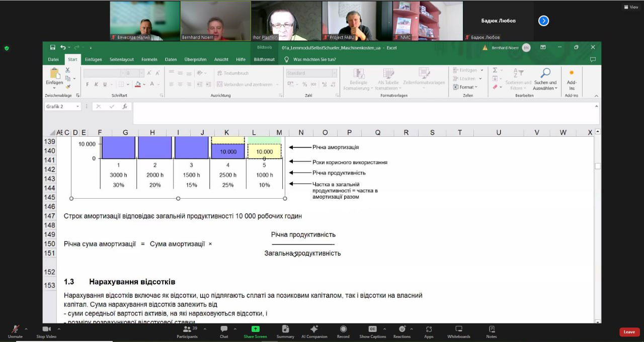Click the Suchen und Auswählen magnifier
The width and height of the screenshot is (644, 342).
pyautogui.click(x=545, y=73)
